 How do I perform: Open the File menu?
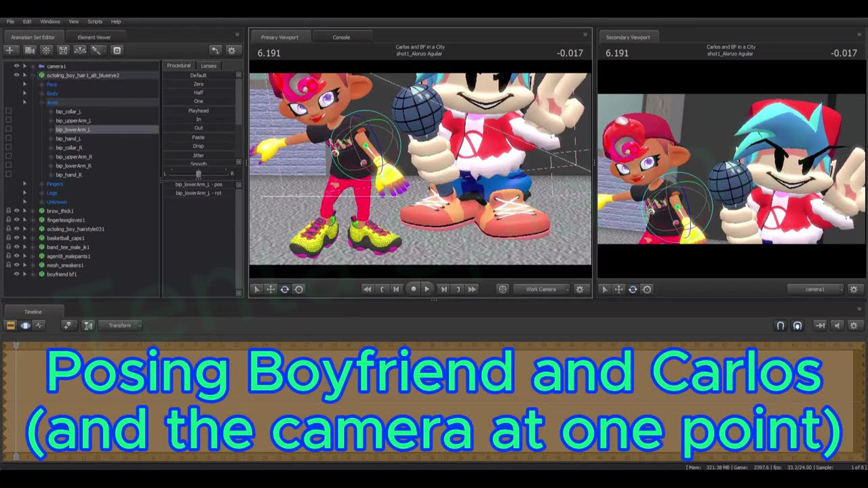[x=10, y=22]
